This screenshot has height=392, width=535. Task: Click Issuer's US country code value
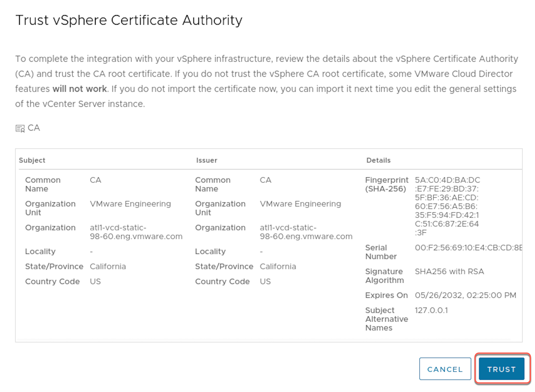click(265, 282)
